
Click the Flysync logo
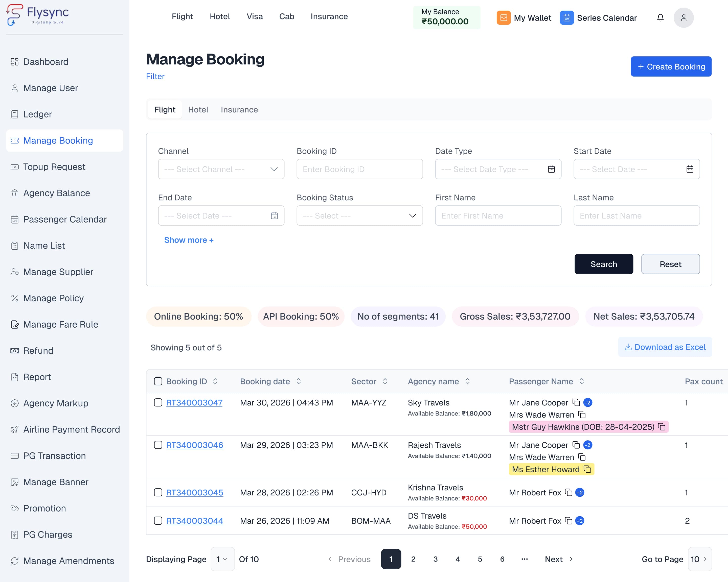click(x=37, y=15)
